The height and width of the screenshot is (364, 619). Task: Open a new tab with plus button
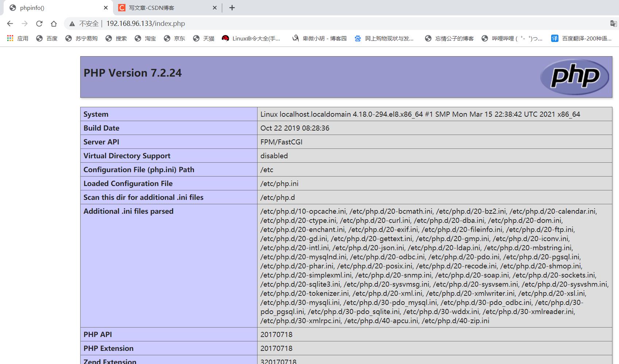(x=232, y=8)
